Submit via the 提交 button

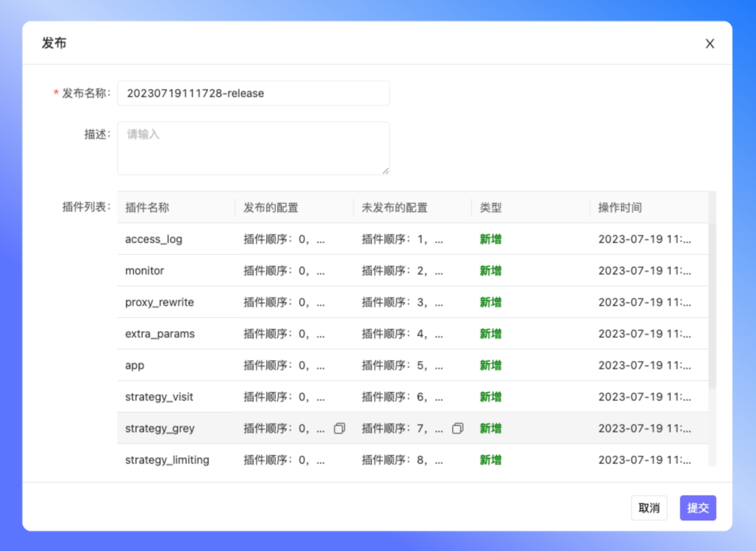pyautogui.click(x=698, y=508)
